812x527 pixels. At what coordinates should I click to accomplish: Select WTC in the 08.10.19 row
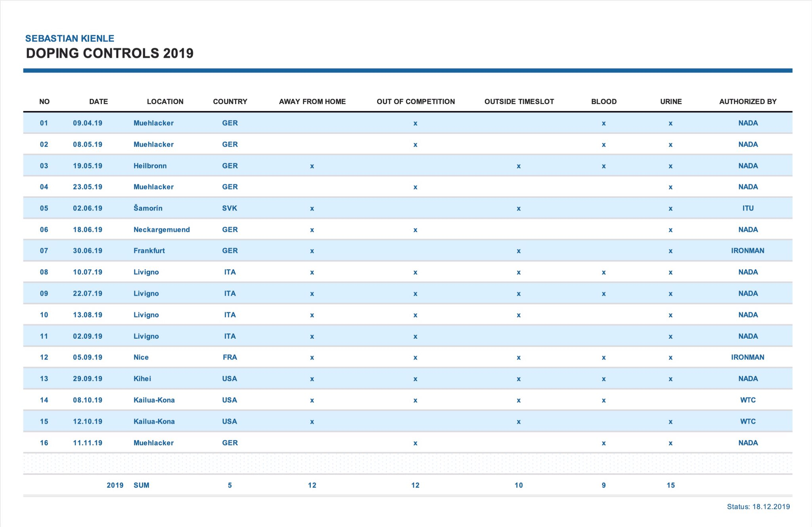(748, 400)
